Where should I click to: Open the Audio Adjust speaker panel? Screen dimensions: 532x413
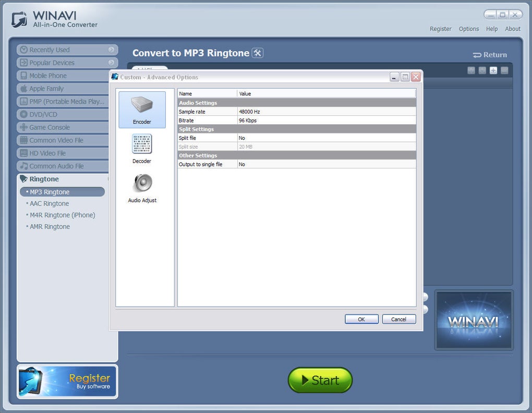(x=142, y=188)
